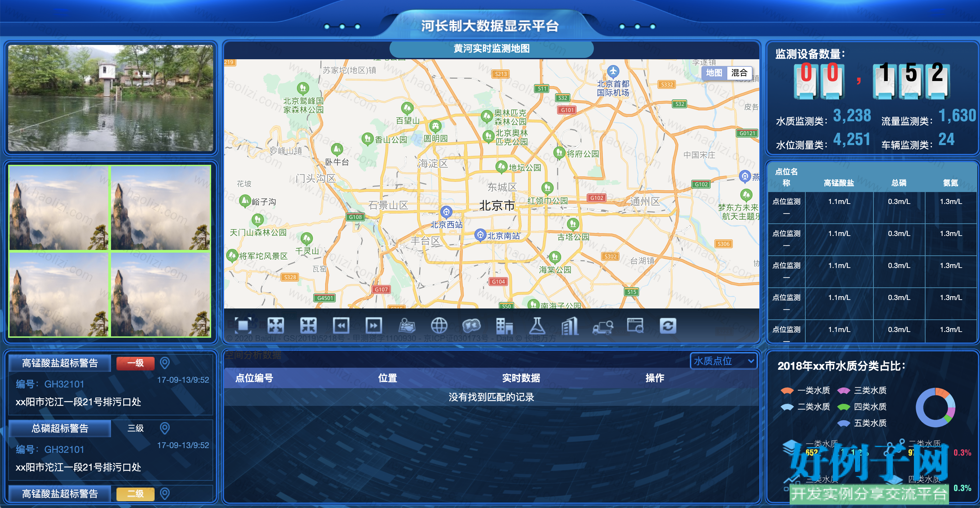This screenshot has width=980, height=508.
Task: Click the blue 五类水质 legend swatch
Action: 843,424
